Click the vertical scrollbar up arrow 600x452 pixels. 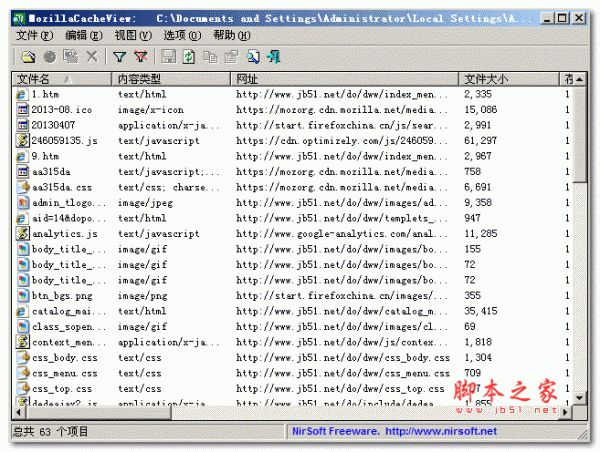[580, 79]
